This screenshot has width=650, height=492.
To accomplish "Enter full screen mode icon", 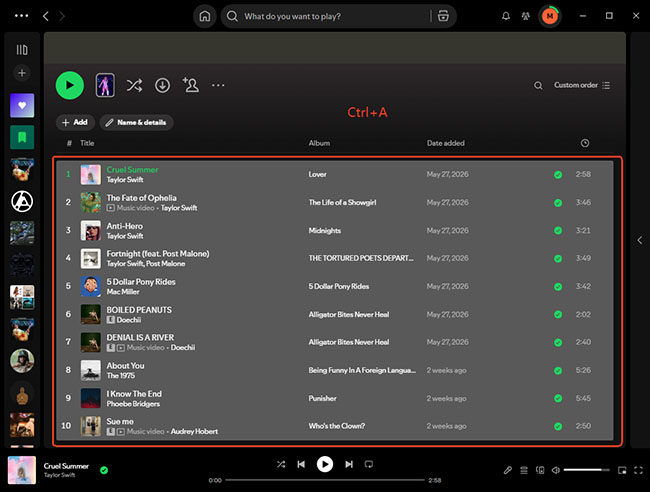I will point(638,470).
